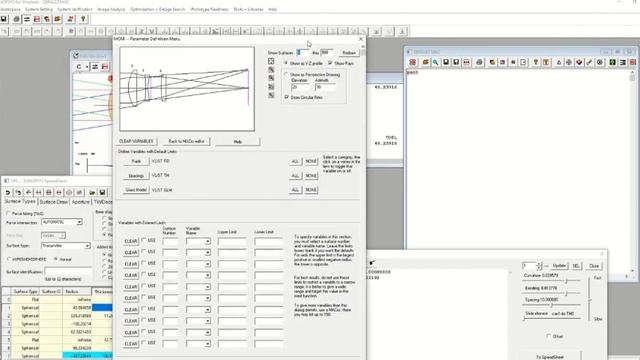Screen dimensions: 640x360
Task: Click fourth icon beside lens drawing preview
Action: 271,87
